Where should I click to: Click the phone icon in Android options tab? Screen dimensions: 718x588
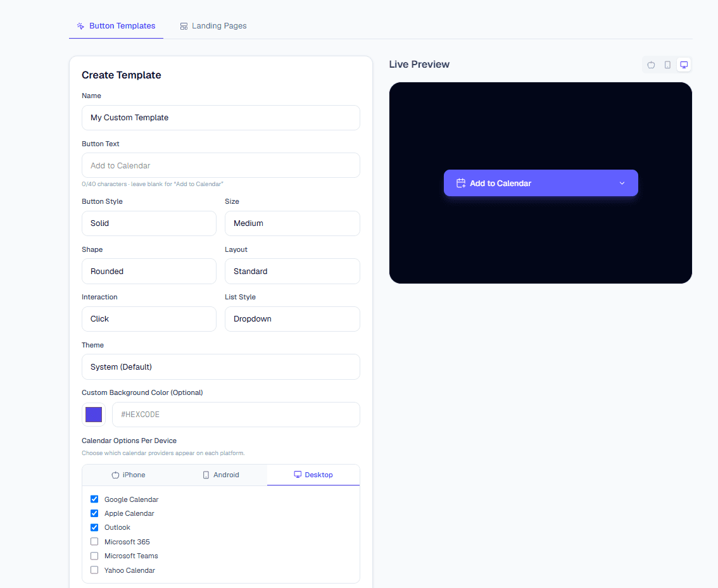coord(206,475)
